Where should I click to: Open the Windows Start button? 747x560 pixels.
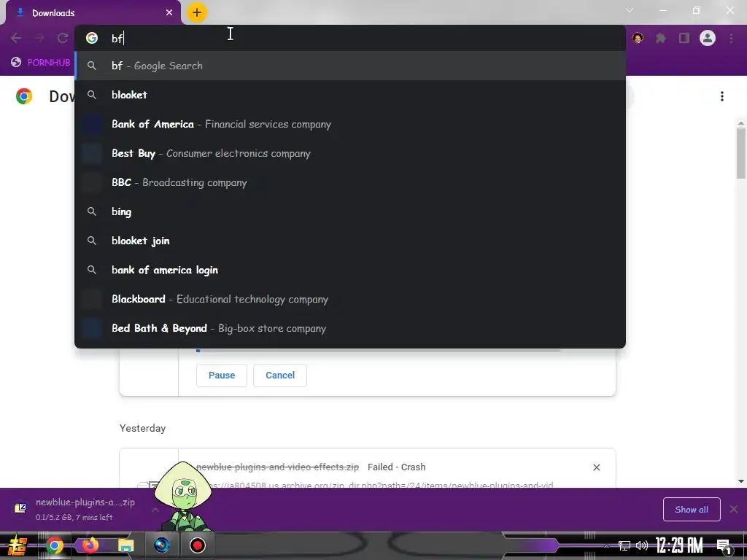[16, 545]
